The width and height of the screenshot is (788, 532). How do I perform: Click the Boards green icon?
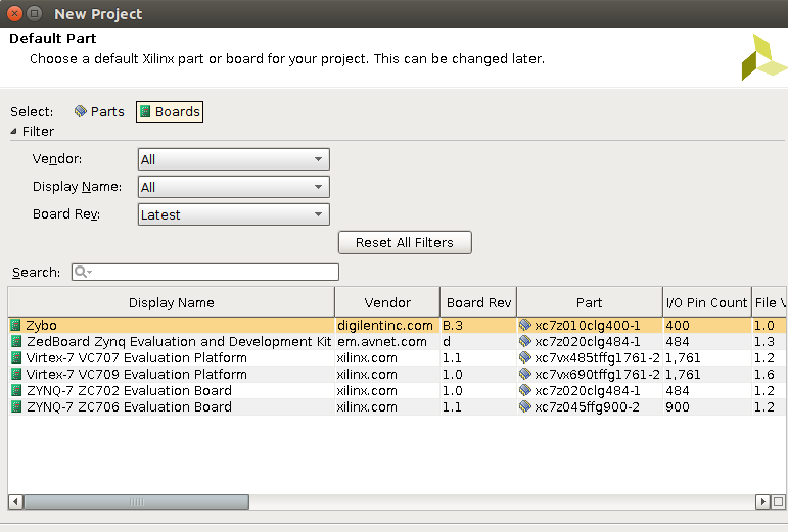(145, 112)
